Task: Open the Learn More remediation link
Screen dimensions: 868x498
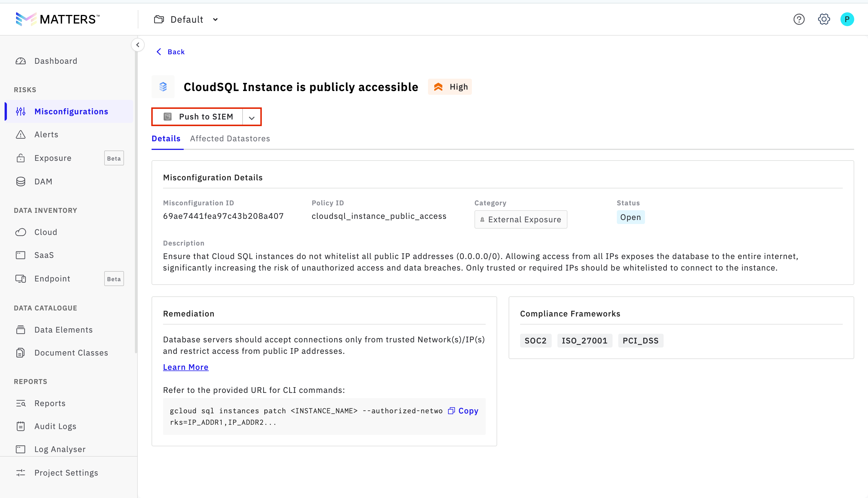Action: [185, 367]
